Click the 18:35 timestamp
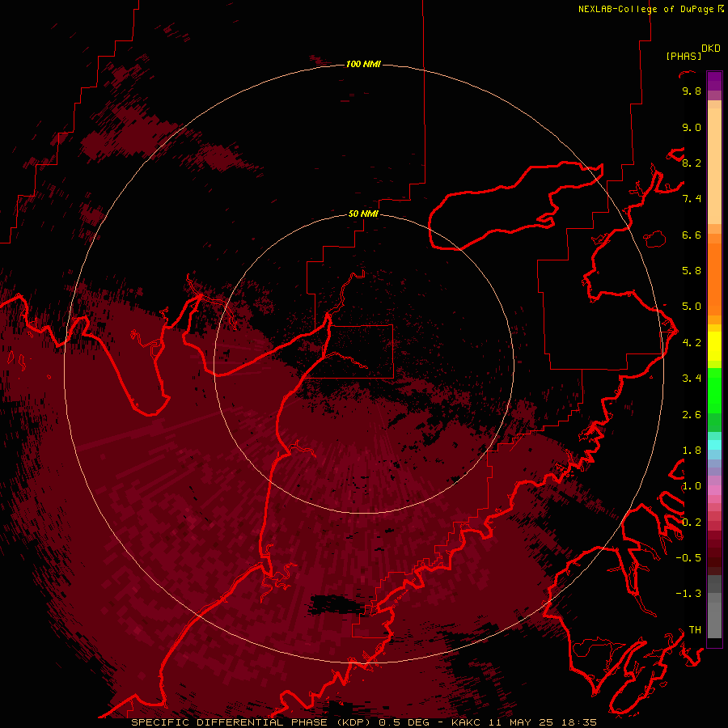 (x=578, y=722)
